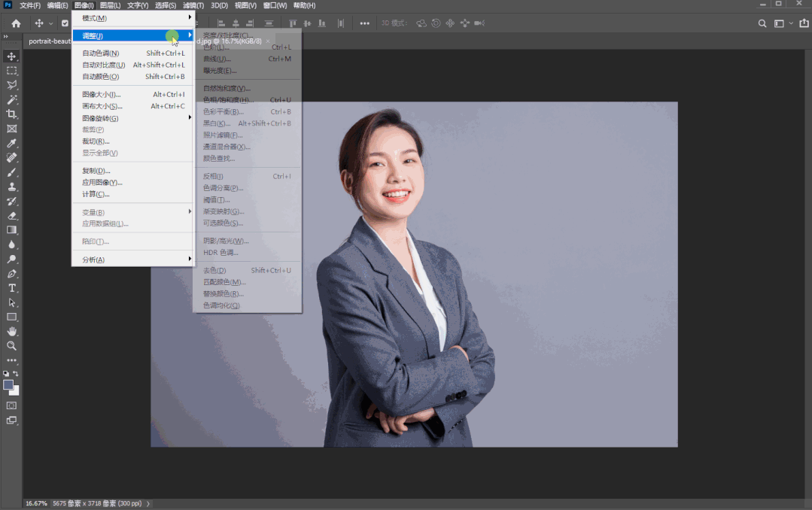Screen dimensions: 812x510
Task: Run Auto Tone from the menu
Action: click(132, 53)
